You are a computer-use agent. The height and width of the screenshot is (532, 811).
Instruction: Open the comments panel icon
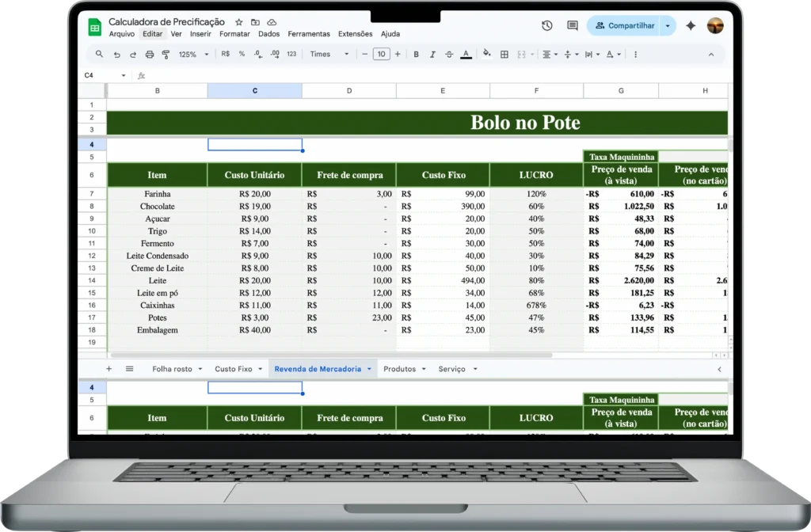[x=573, y=25]
